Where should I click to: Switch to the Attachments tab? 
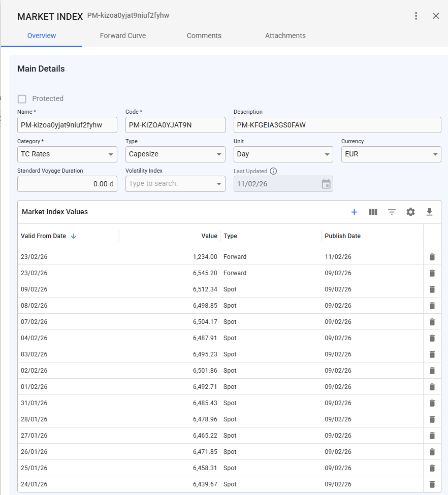pyautogui.click(x=285, y=36)
